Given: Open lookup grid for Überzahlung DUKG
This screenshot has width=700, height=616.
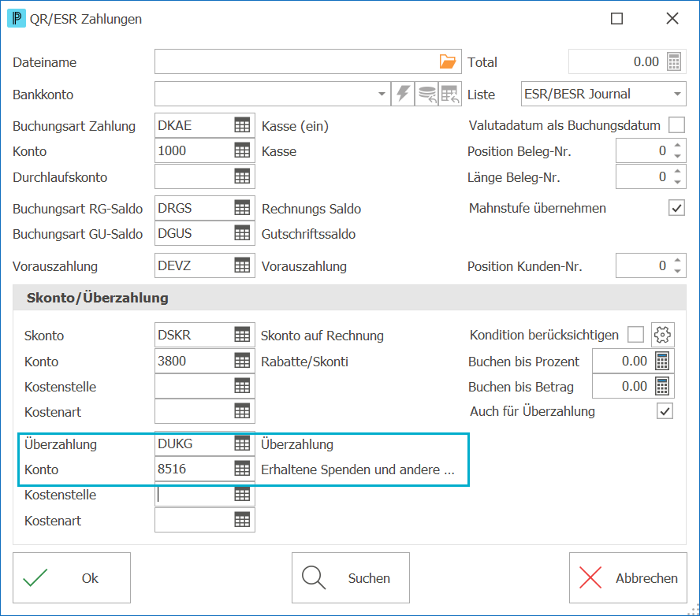Looking at the screenshot, I should (x=242, y=443).
